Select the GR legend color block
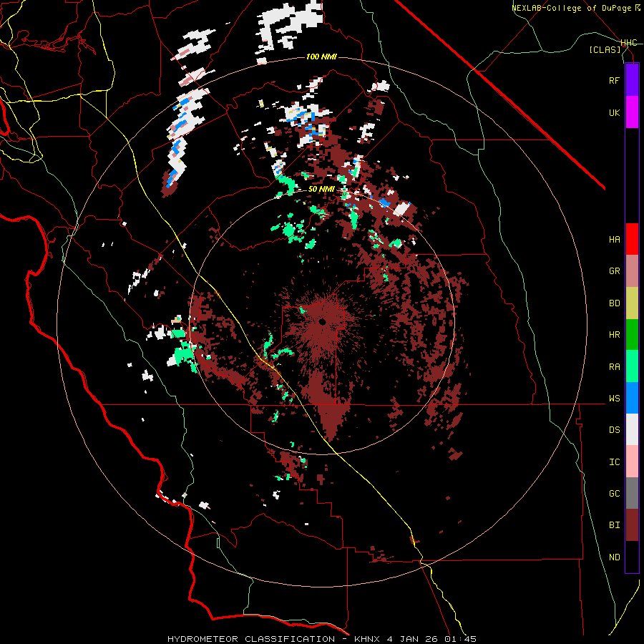Image resolution: width=644 pixels, height=644 pixels. point(632,271)
